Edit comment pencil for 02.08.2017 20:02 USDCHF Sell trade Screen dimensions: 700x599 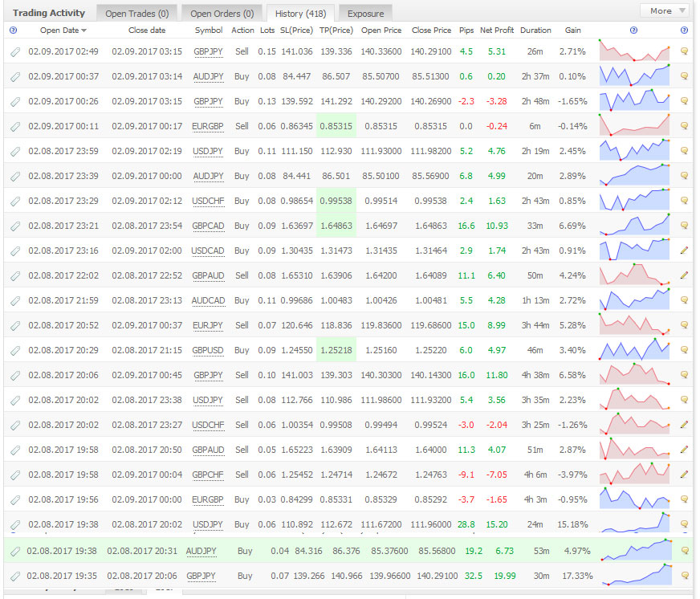[684, 424]
